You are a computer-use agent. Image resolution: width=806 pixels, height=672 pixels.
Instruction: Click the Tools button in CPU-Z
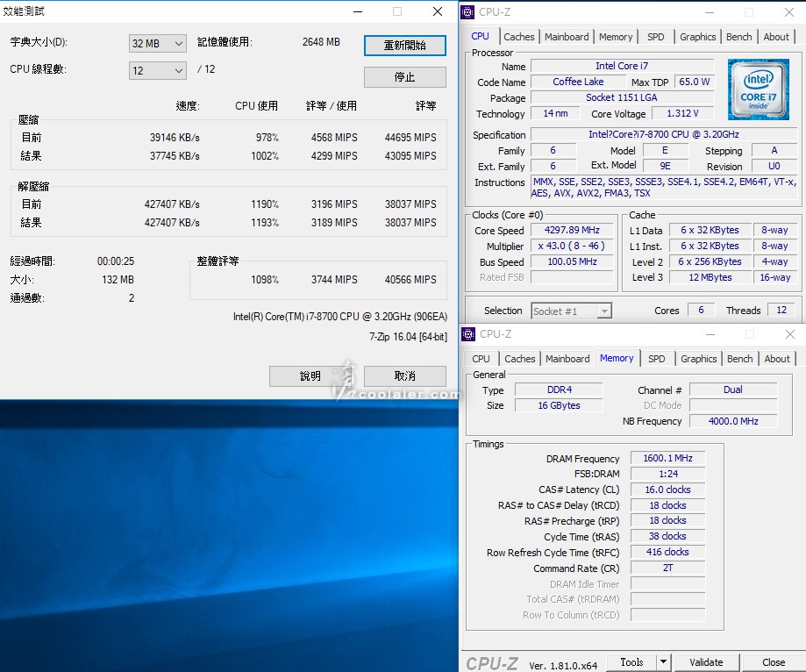point(631,662)
